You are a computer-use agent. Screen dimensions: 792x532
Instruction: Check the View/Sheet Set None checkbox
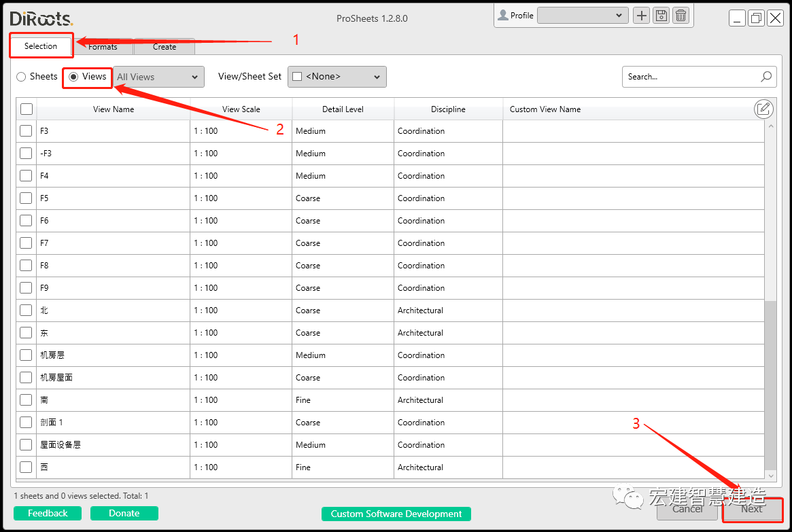pos(297,77)
